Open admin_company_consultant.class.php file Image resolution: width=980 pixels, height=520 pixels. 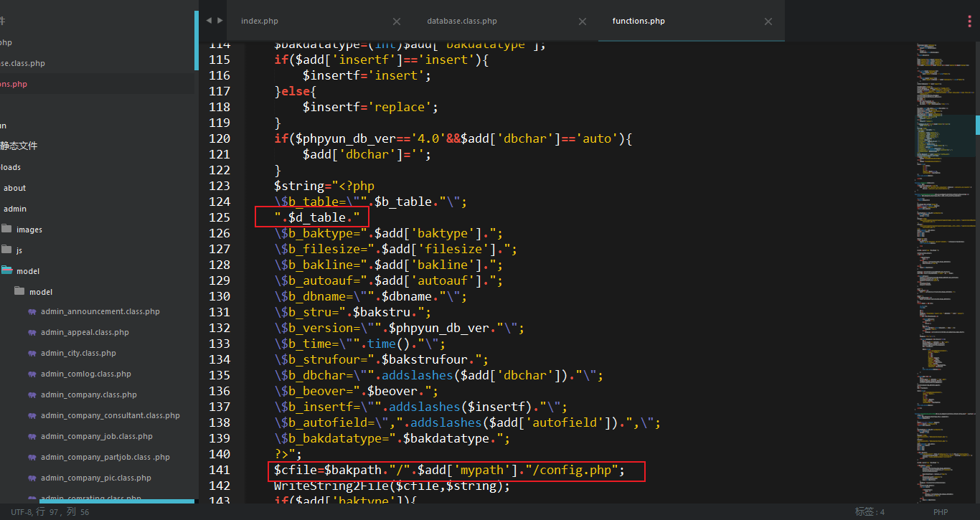[x=110, y=415]
